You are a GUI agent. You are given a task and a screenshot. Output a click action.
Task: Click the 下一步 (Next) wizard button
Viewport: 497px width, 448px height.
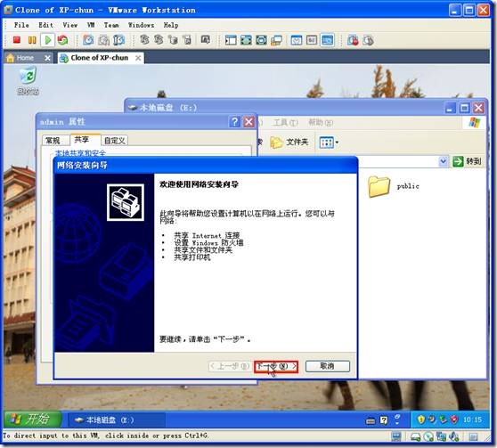point(276,367)
